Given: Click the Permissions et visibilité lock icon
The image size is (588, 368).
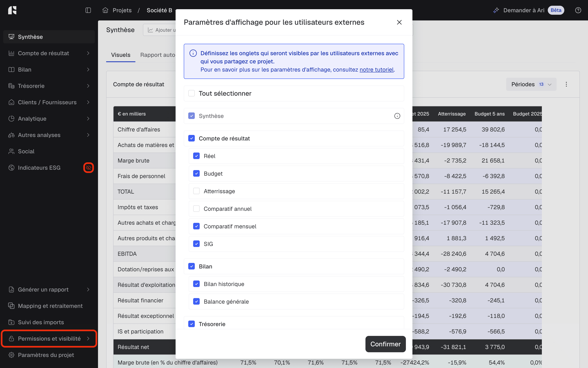Looking at the screenshot, I should click(x=11, y=339).
